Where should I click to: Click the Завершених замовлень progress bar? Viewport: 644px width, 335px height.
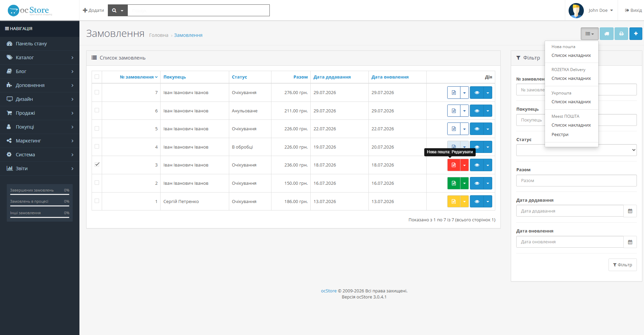point(40,195)
